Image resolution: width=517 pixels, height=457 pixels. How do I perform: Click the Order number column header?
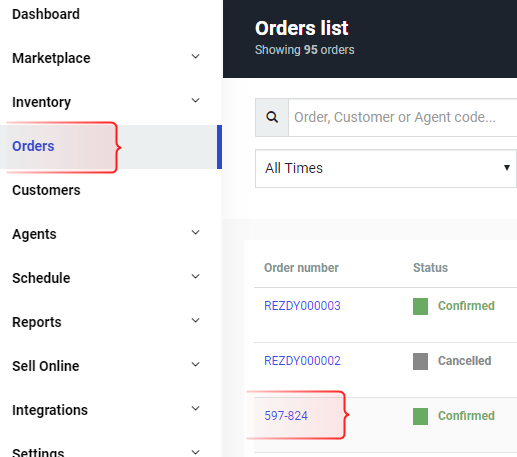tap(301, 268)
